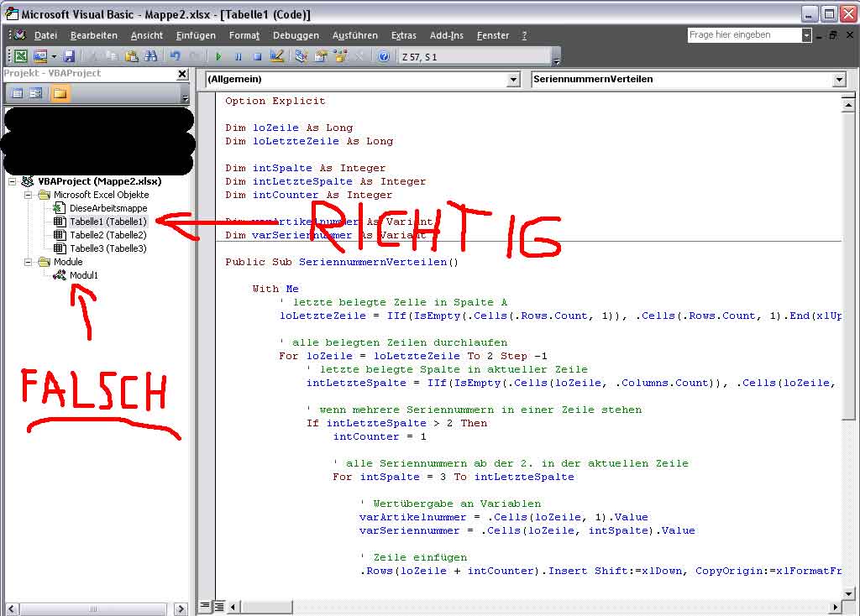Save the project with the diskette icon

[69, 56]
